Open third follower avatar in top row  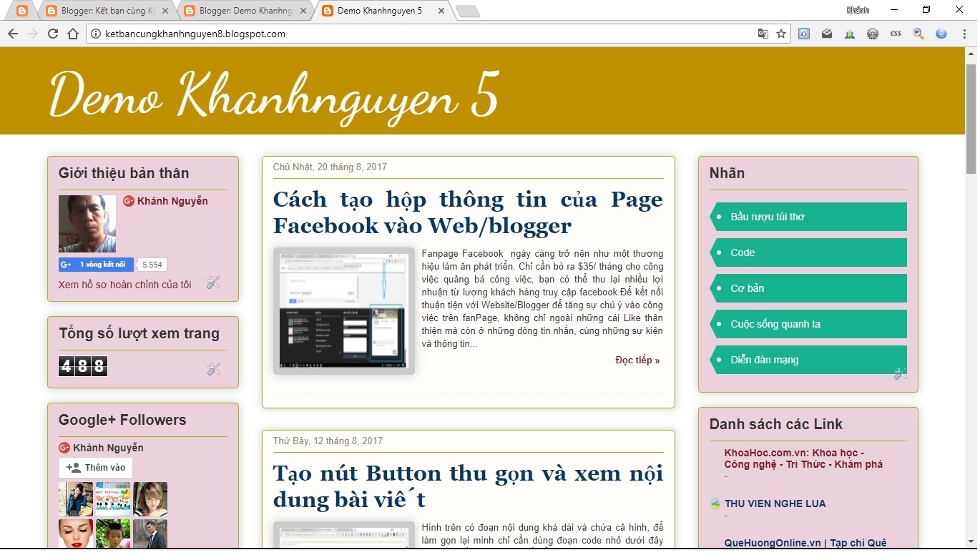point(150,499)
